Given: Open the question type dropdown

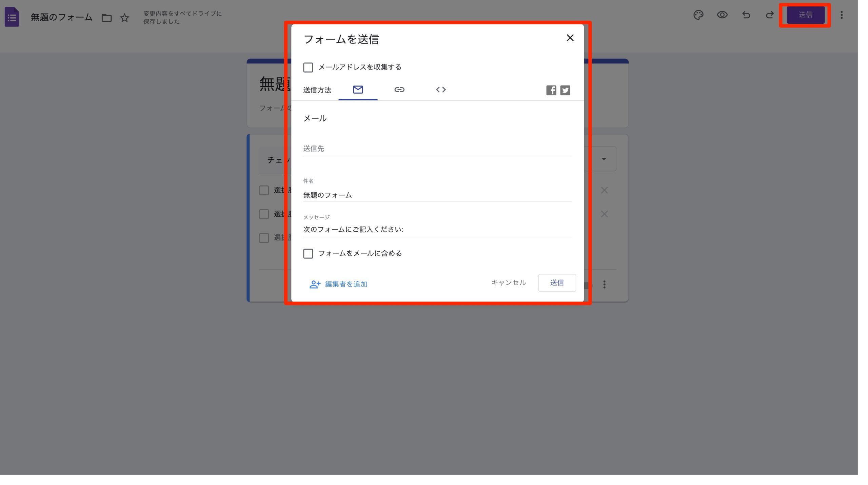Looking at the screenshot, I should point(604,158).
